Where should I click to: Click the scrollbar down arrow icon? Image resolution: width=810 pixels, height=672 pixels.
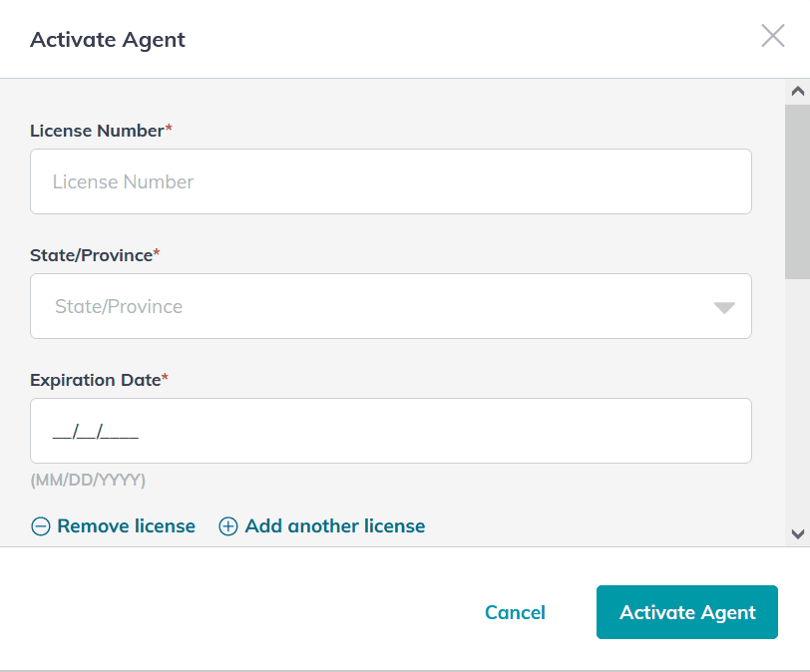pos(798,536)
